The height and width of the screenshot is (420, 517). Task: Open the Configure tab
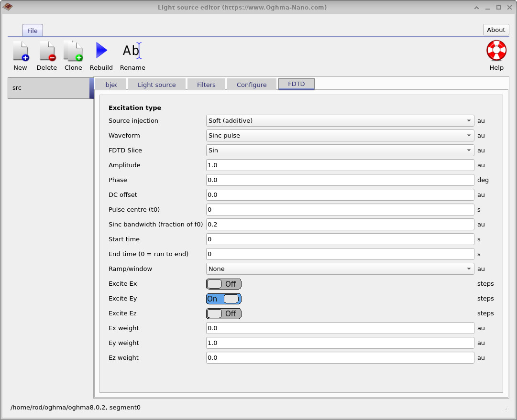252,84
